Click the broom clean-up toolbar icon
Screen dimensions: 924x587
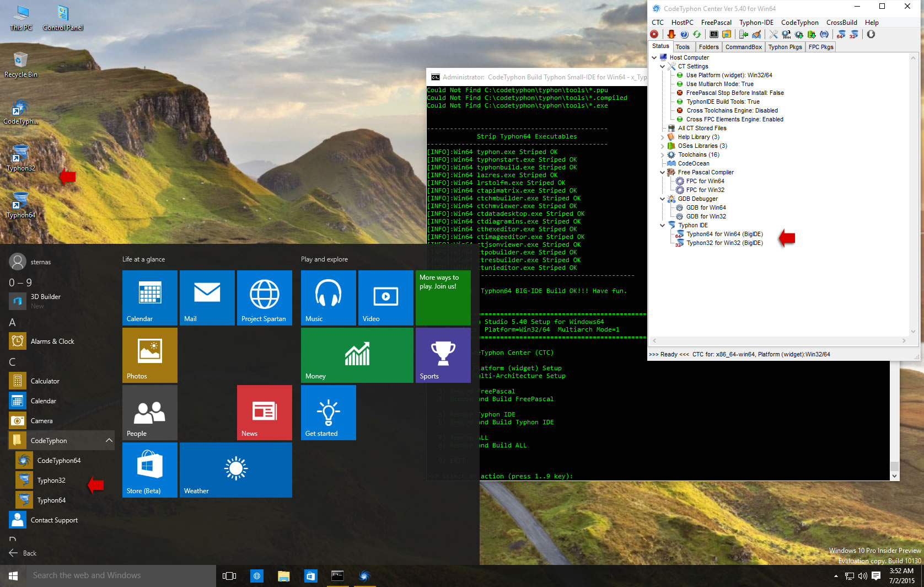(756, 34)
